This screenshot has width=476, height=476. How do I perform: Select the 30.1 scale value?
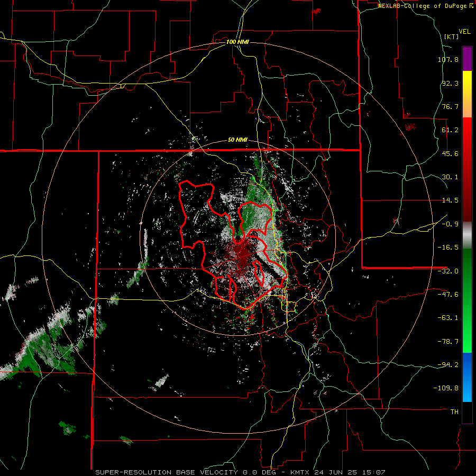tap(450, 177)
